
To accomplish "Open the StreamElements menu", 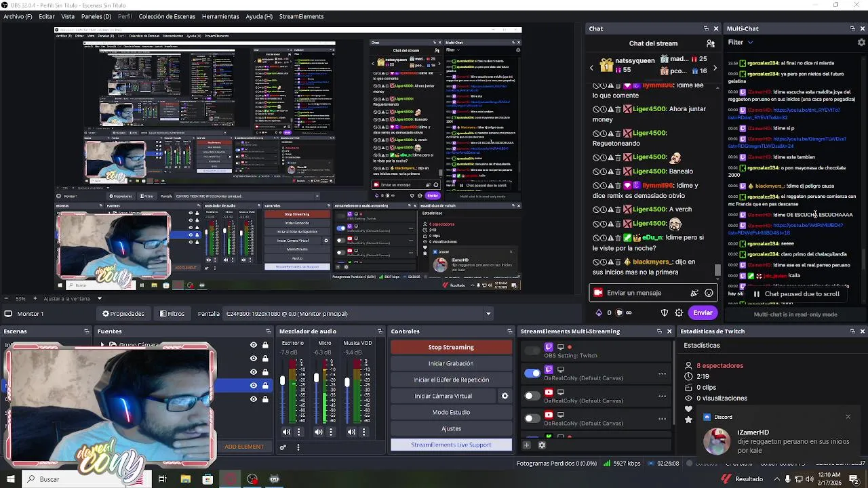I will pyautogui.click(x=301, y=16).
